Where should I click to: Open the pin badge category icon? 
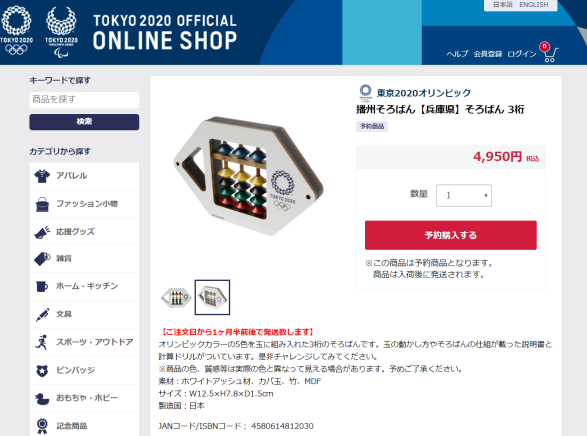click(42, 371)
